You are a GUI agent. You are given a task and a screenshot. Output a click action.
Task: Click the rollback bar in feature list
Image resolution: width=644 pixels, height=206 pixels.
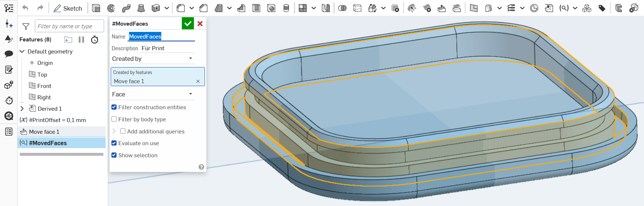click(x=62, y=154)
